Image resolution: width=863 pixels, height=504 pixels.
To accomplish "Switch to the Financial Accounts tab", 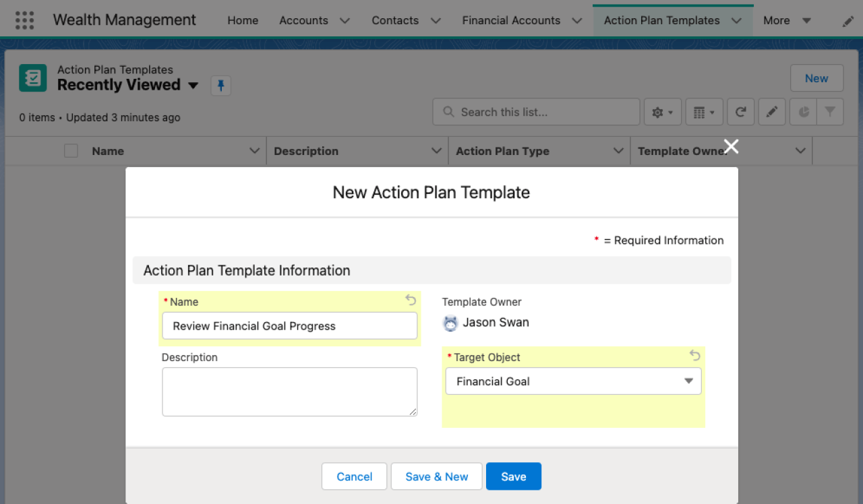I will 511,21.
